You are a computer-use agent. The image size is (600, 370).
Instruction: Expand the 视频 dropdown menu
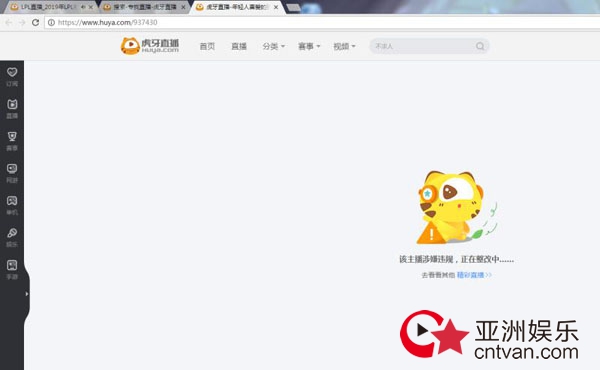point(344,46)
